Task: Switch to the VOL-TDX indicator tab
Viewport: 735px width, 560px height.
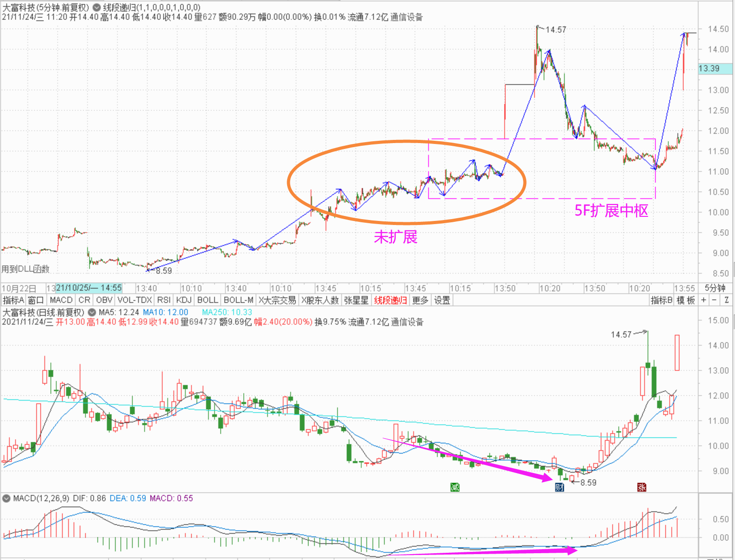Action: 135,300
